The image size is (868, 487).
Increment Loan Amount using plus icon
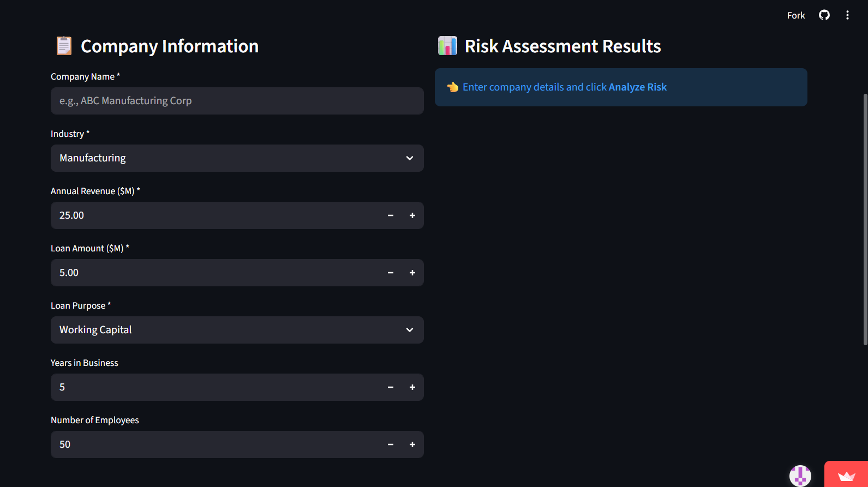(x=412, y=273)
